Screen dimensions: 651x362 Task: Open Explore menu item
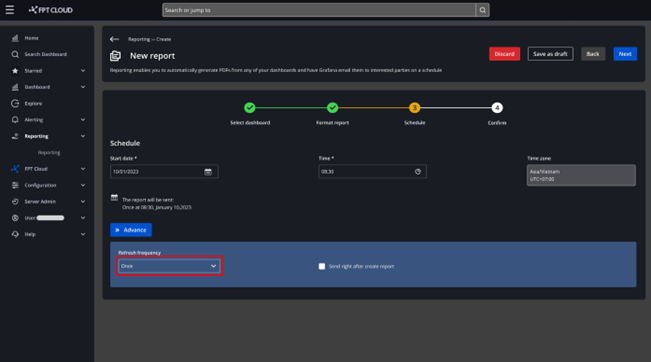(33, 103)
